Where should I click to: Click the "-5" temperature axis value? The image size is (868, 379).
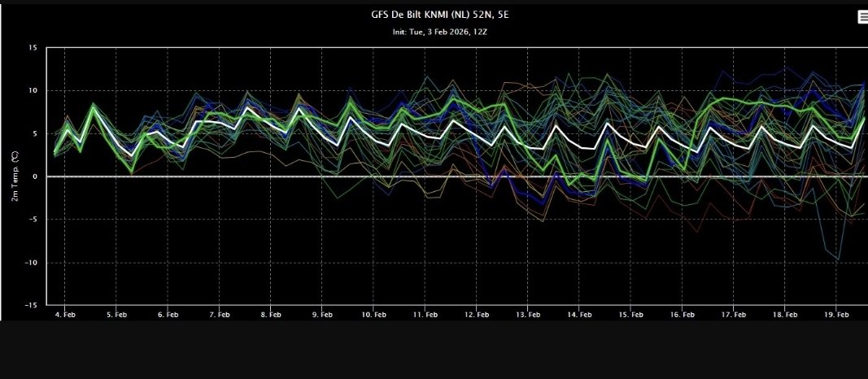[x=33, y=220]
